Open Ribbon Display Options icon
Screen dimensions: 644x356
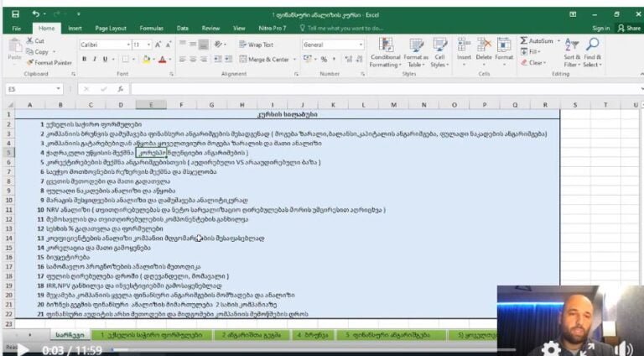click(573, 14)
